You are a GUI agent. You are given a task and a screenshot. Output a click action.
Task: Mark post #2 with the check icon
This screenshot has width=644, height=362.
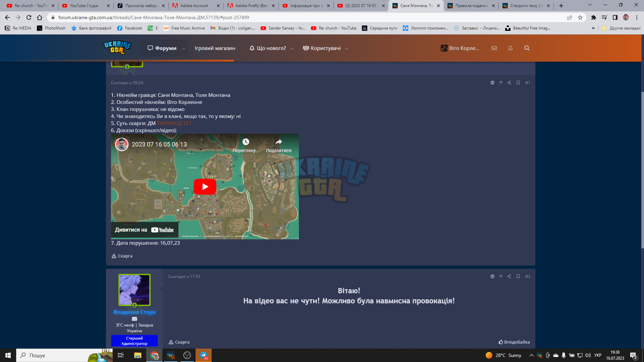tap(492, 277)
